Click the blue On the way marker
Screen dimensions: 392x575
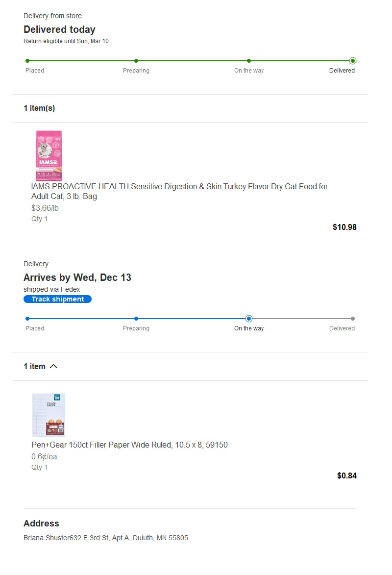click(249, 319)
